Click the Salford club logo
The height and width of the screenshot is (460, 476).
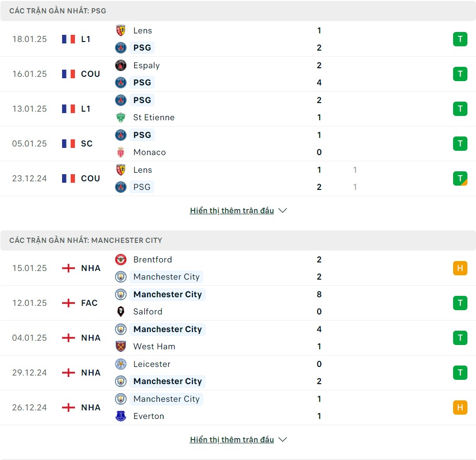click(121, 311)
